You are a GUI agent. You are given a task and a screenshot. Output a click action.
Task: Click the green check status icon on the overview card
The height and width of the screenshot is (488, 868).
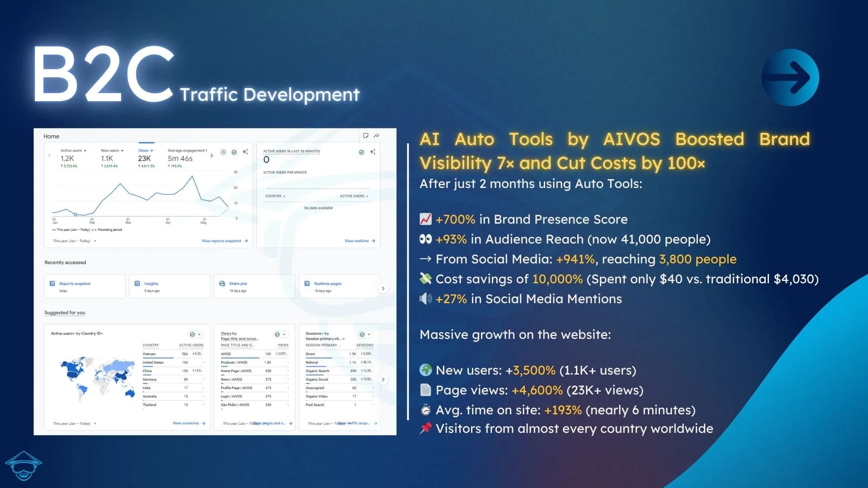[x=234, y=152]
